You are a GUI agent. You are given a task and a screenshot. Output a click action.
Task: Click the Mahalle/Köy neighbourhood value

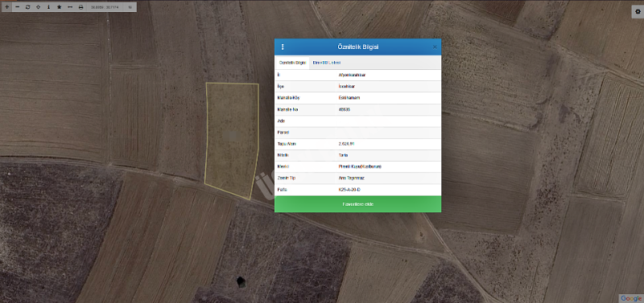(x=349, y=98)
